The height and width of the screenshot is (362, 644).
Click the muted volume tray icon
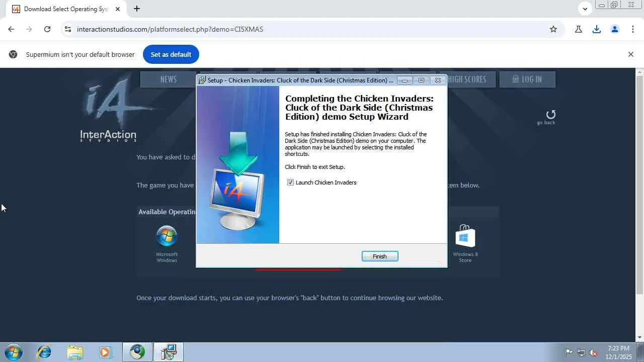tap(594, 352)
